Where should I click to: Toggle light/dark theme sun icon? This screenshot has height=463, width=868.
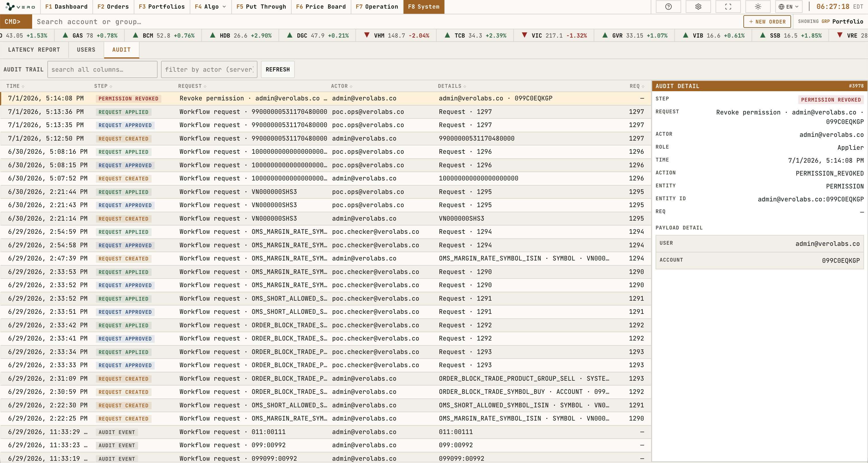pos(758,7)
